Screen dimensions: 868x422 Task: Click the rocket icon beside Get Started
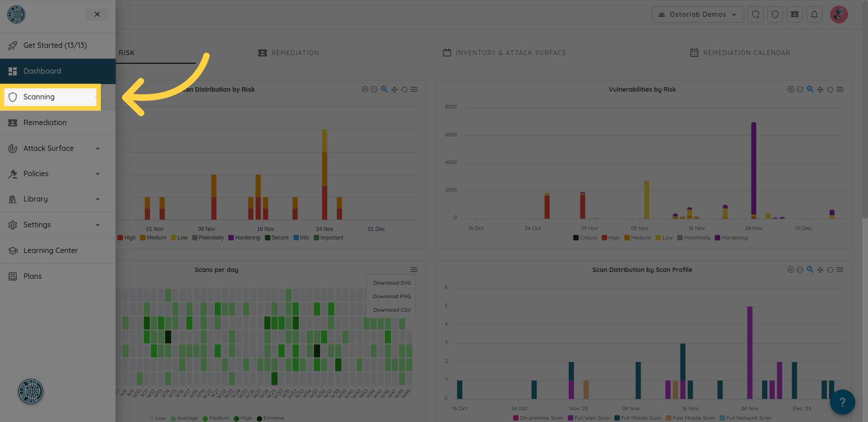tap(13, 46)
